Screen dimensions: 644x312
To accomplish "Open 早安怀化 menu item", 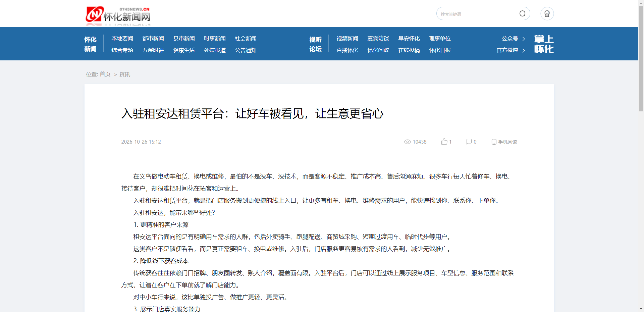I will pyautogui.click(x=409, y=39).
